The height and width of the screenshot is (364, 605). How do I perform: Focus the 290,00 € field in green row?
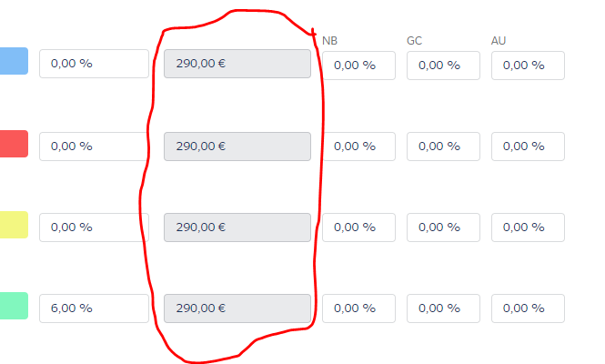[237, 308]
